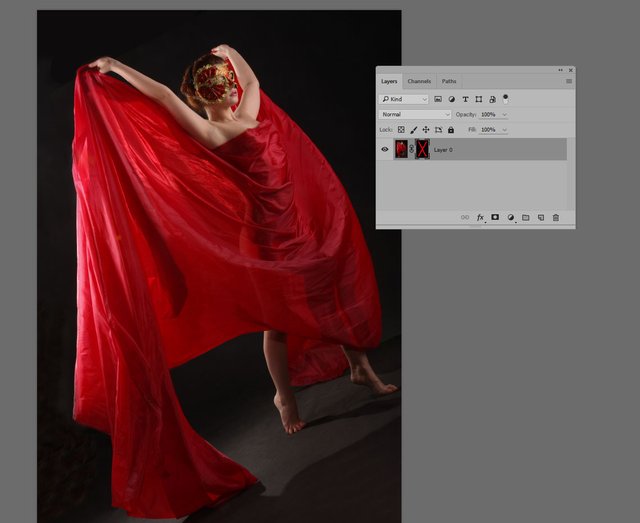The width and height of the screenshot is (640, 523).
Task: Expand the Opacity slider arrow
Action: tap(504, 115)
